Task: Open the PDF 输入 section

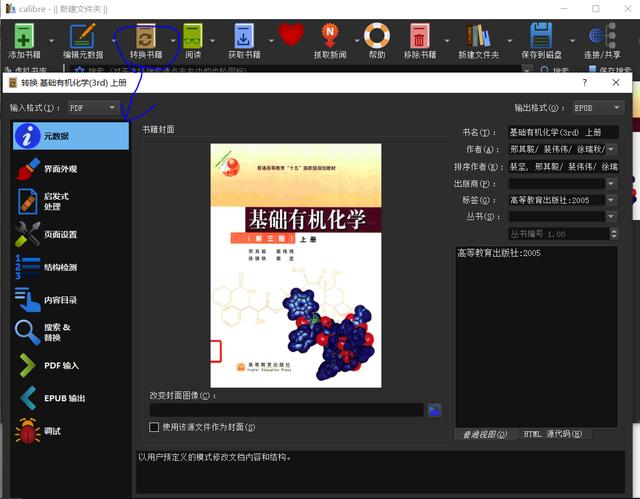Action: tap(71, 365)
